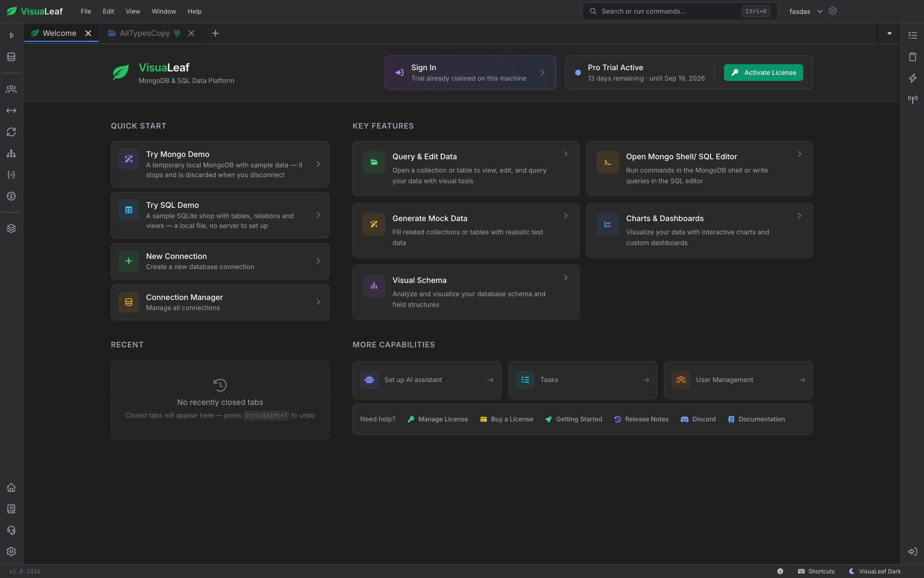Click the Generate Mock Data chevron
The image size is (924, 578).
point(565,216)
